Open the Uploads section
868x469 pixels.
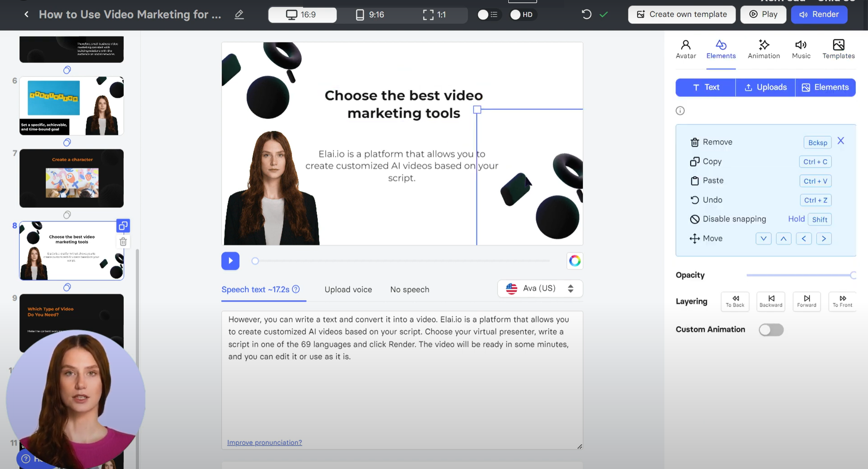765,87
